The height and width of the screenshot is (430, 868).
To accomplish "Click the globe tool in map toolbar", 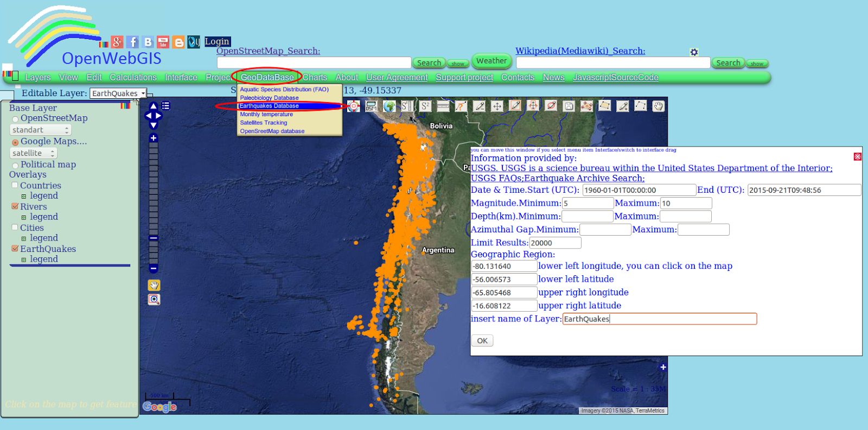I will tap(389, 106).
